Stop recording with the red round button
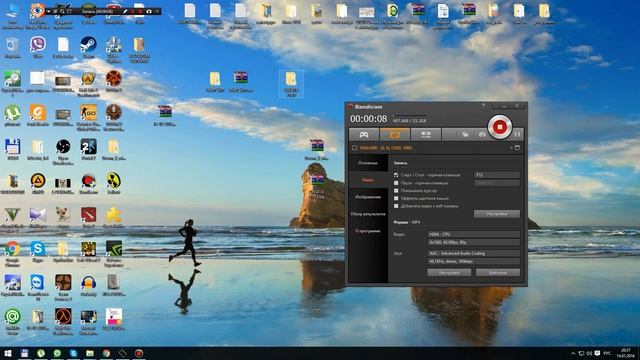The width and height of the screenshot is (640, 360). (x=500, y=127)
